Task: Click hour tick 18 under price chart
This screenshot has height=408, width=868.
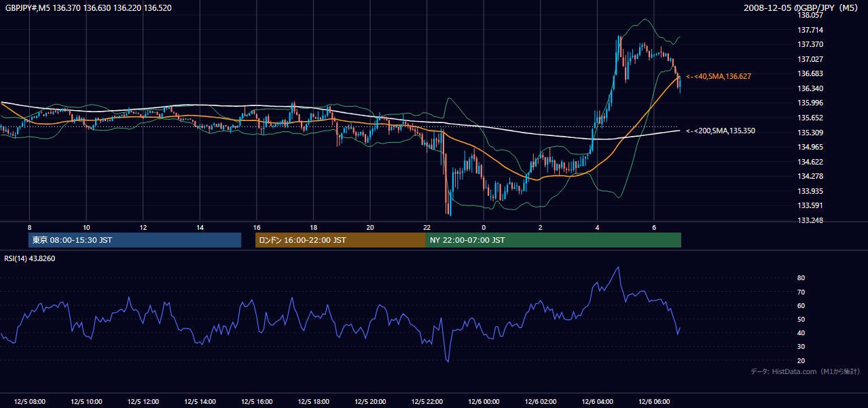Action: (313, 227)
